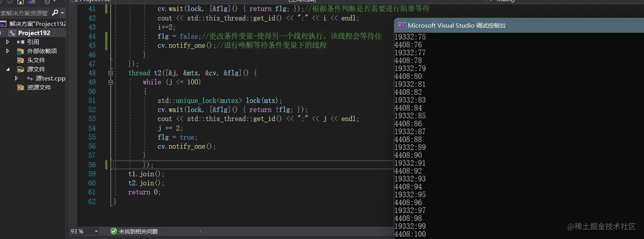Select the 资源文件 resource files folder

coord(39,87)
